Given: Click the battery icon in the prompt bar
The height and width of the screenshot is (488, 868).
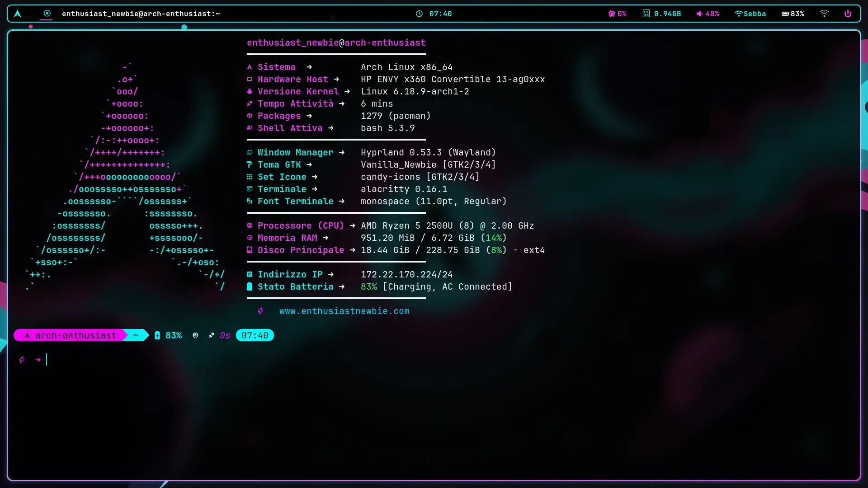Looking at the screenshot, I should [157, 335].
